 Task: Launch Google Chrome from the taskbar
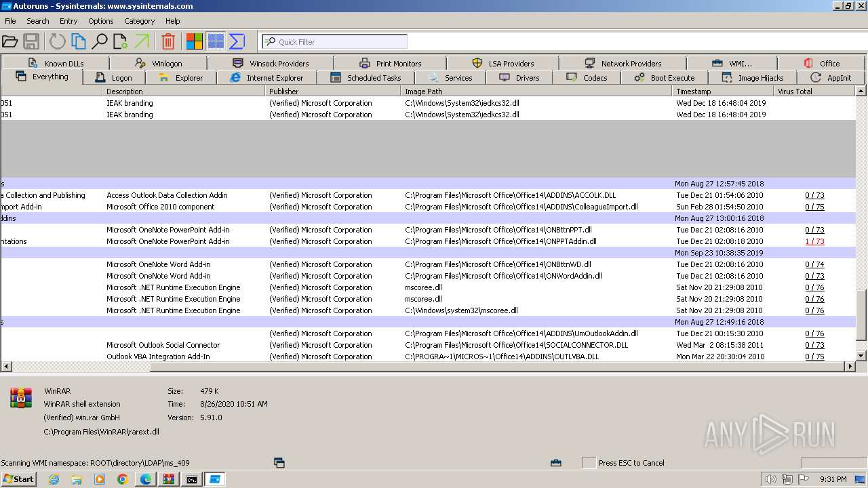coord(123,479)
